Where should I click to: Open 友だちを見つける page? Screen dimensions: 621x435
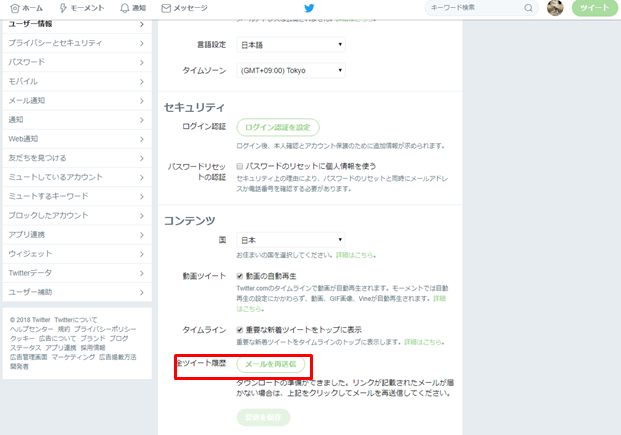tap(77, 158)
